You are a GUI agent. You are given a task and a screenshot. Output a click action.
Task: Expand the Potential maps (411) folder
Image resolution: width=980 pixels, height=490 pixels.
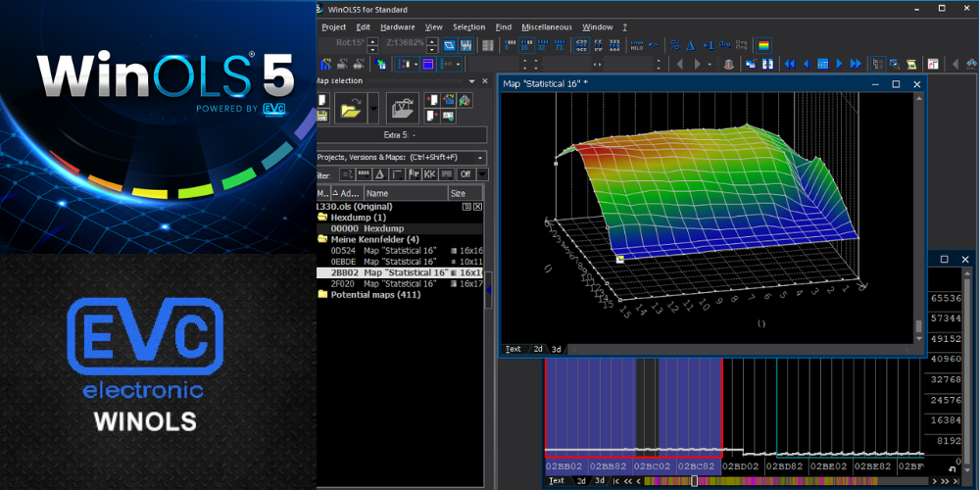coord(323,294)
